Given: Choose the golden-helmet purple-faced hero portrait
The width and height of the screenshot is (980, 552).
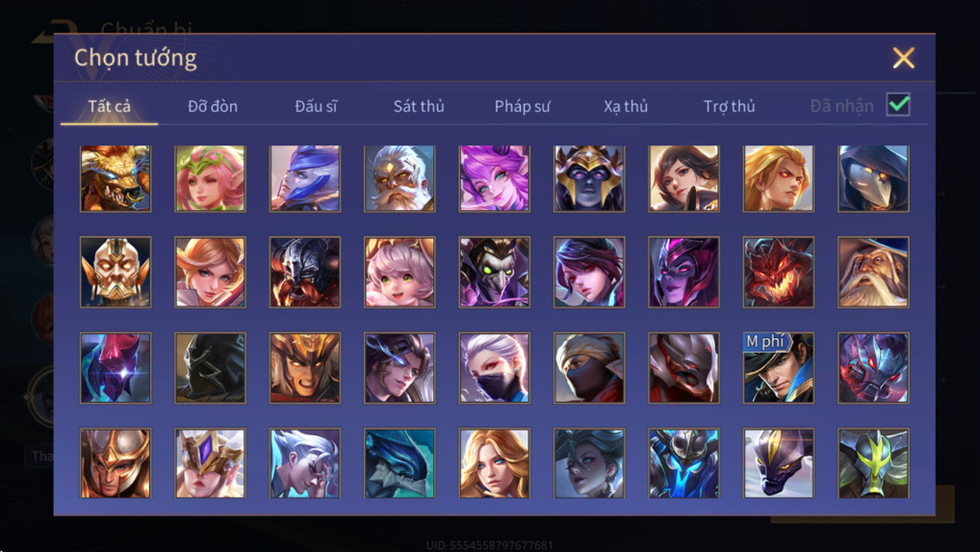Looking at the screenshot, I should click(x=589, y=179).
